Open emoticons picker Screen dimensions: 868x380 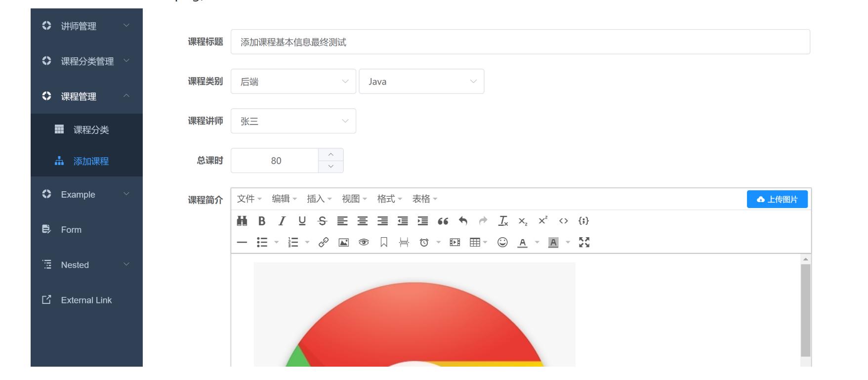(502, 242)
